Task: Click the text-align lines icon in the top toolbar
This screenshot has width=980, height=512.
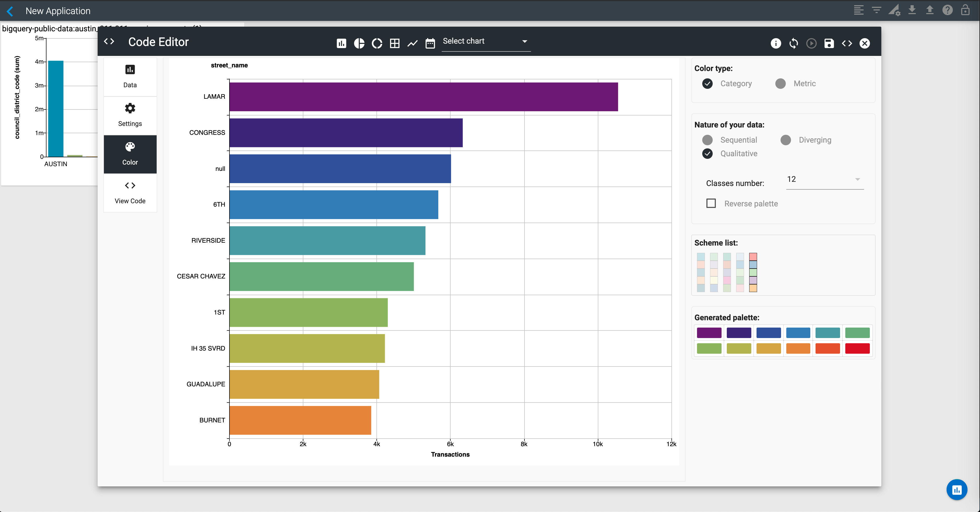Action: click(x=859, y=10)
